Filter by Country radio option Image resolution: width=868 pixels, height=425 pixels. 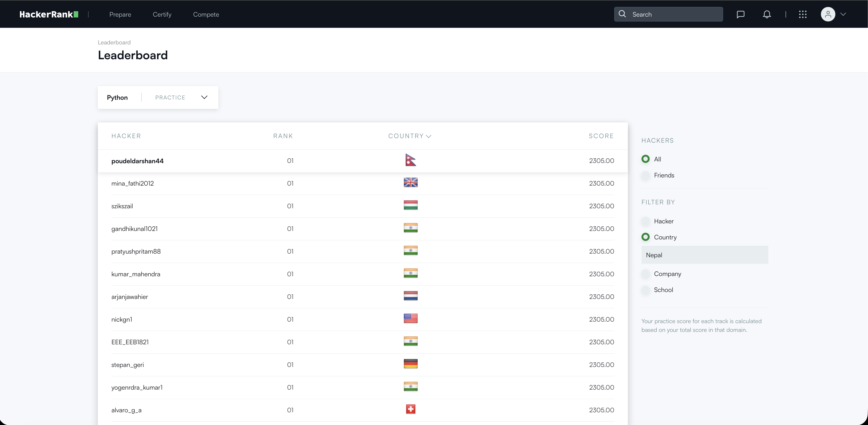pos(645,237)
